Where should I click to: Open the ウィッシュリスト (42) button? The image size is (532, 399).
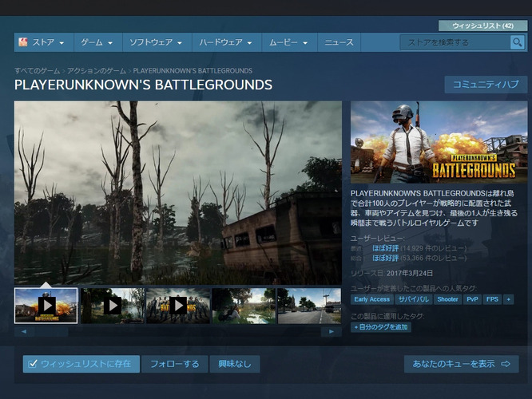click(x=482, y=26)
